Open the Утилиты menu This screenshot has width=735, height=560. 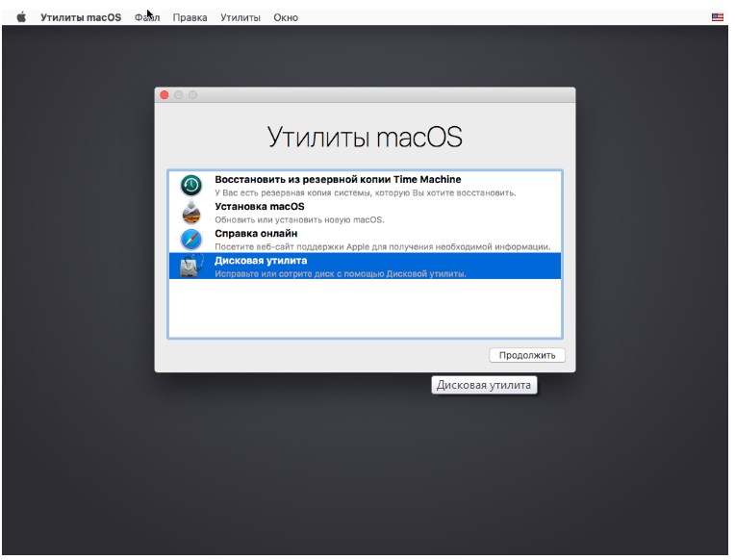241,17
